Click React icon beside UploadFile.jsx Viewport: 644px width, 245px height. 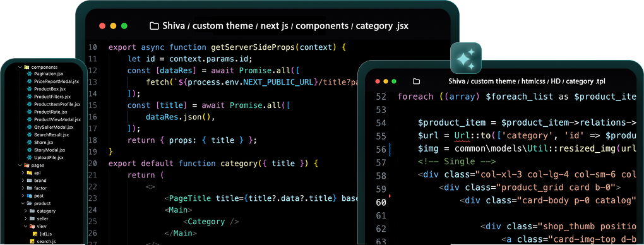pyautogui.click(x=30, y=157)
